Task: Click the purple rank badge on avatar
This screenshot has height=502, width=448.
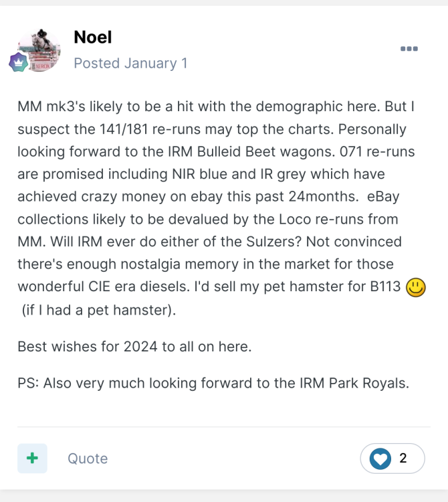Action: (x=17, y=63)
